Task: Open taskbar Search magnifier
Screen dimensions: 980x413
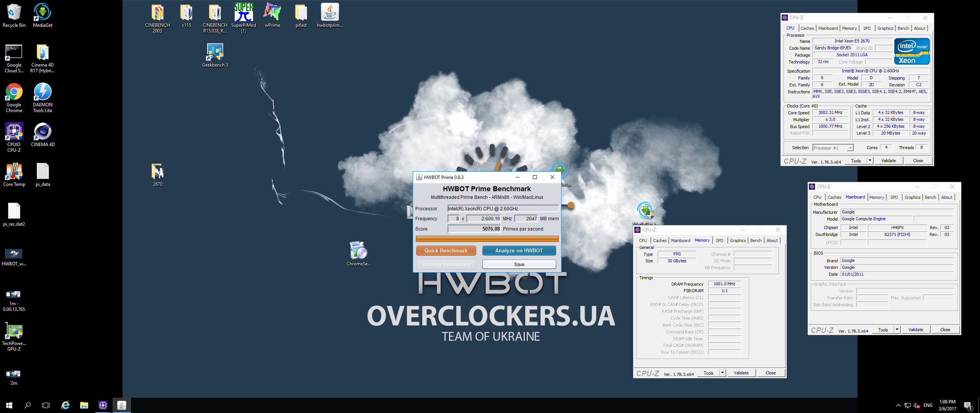Action: coord(28,405)
